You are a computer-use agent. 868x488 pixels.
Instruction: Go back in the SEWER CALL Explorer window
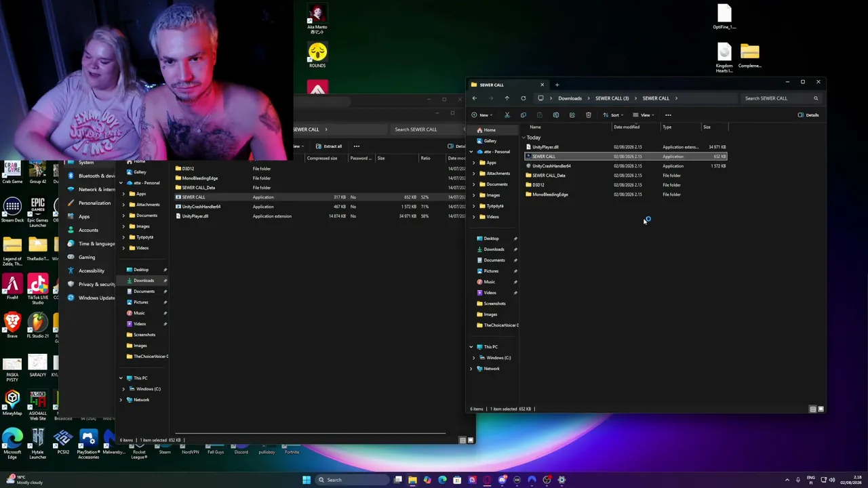(474, 98)
